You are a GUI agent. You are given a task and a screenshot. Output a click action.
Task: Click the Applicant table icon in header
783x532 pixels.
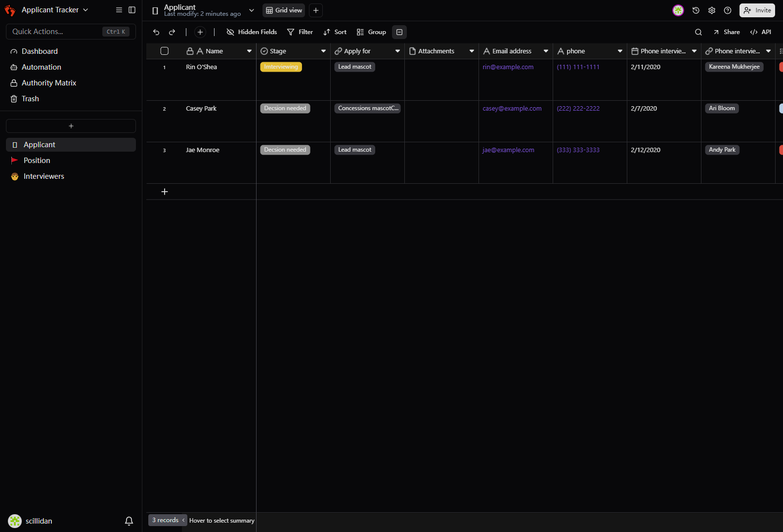[x=155, y=10]
